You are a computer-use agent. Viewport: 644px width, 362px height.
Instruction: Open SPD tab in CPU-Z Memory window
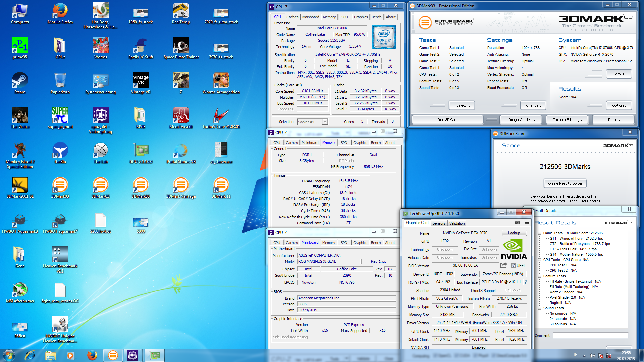344,143
